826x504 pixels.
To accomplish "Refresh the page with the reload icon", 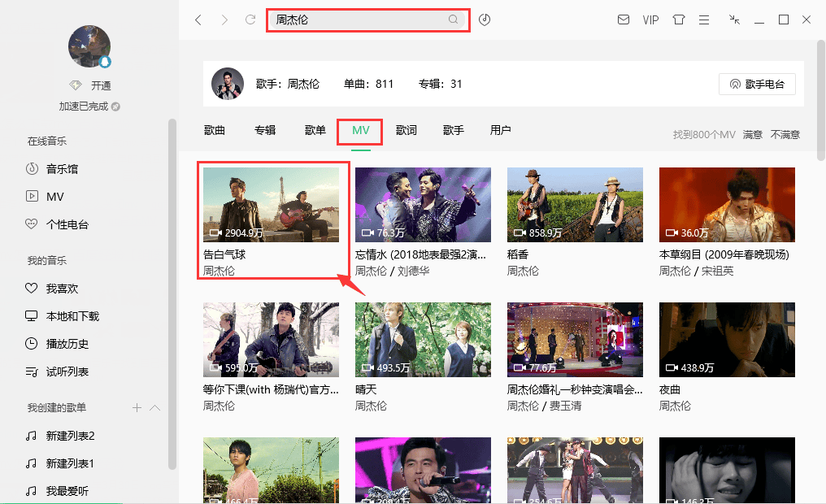I will 250,20.
